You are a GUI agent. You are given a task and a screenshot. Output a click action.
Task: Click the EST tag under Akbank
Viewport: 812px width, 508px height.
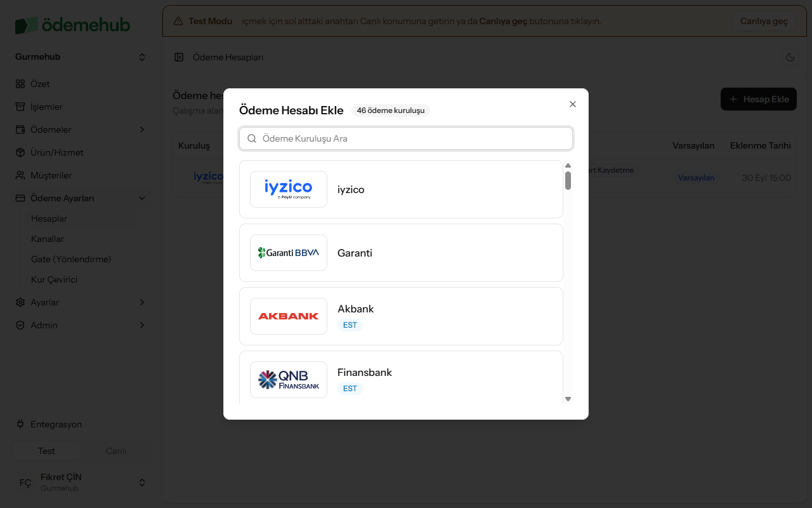(x=350, y=325)
